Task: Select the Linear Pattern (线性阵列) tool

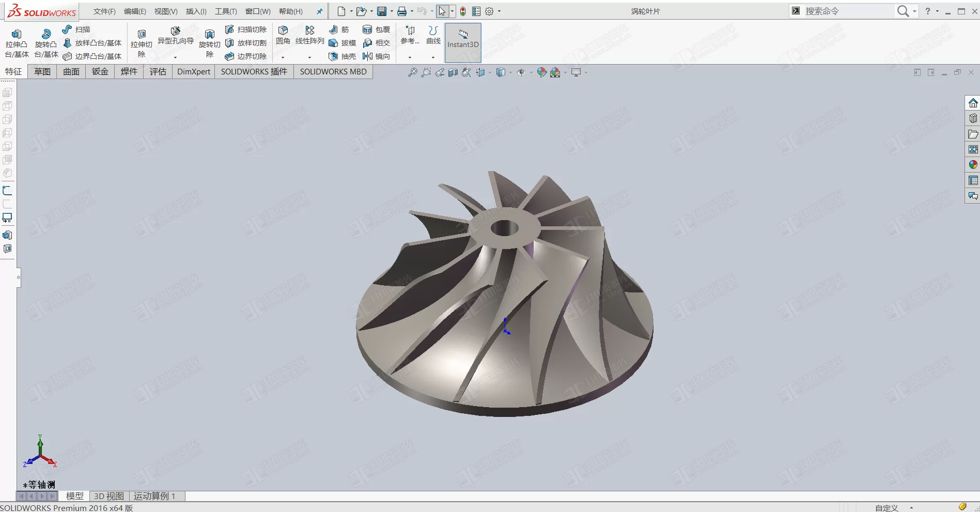Action: click(309, 35)
